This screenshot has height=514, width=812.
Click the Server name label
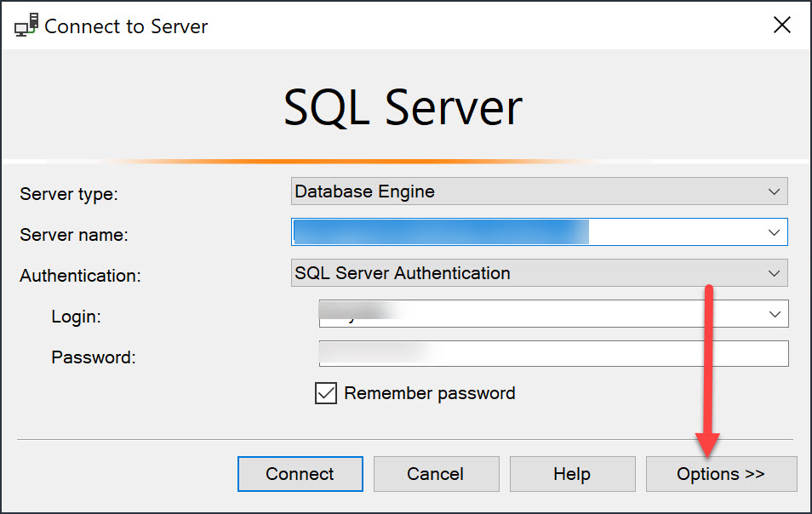click(74, 235)
